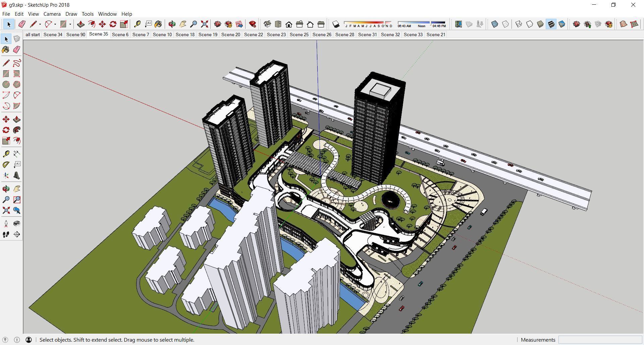Select the Dimensions tool in left toolbox

tap(17, 154)
